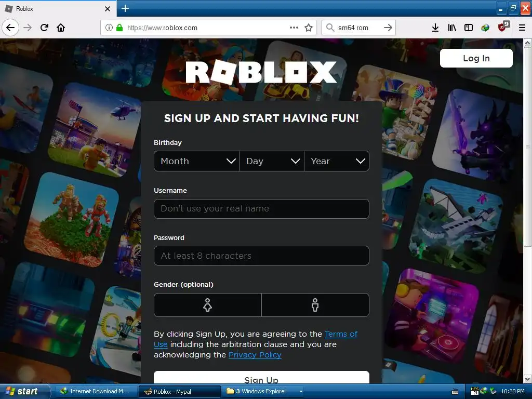Click the taskbar clock showing 10:30 PM

click(x=513, y=392)
